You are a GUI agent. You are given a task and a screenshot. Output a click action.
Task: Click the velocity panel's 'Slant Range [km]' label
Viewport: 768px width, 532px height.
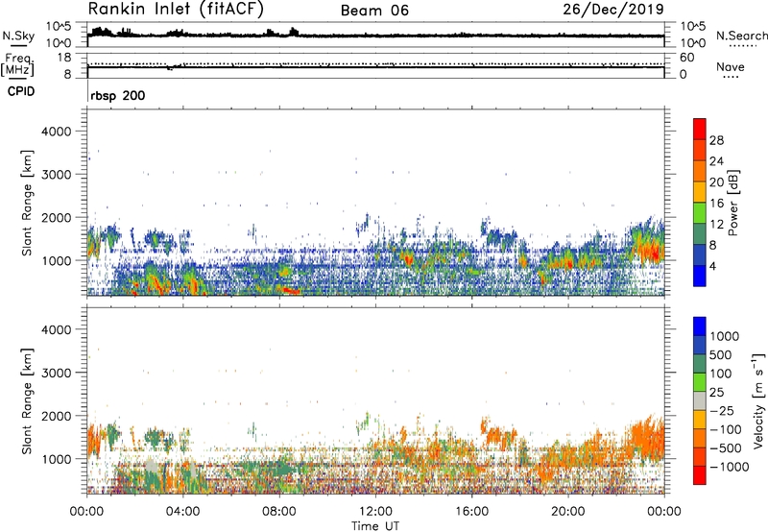point(27,401)
